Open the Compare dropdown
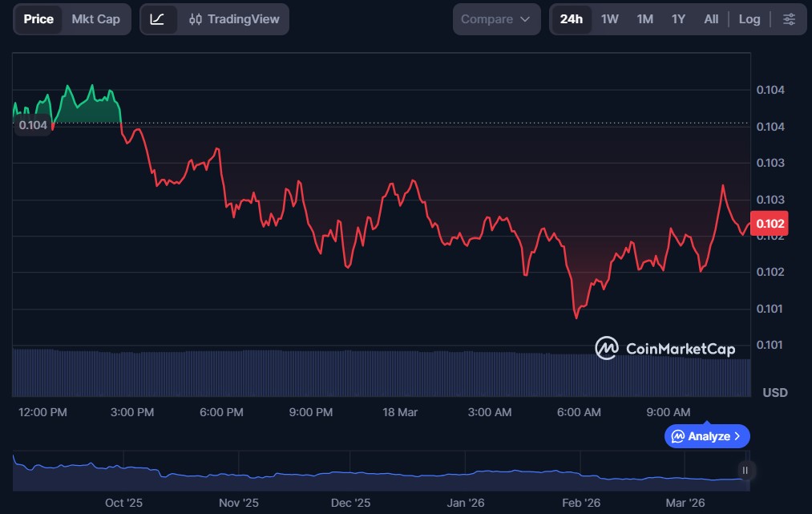 point(495,19)
